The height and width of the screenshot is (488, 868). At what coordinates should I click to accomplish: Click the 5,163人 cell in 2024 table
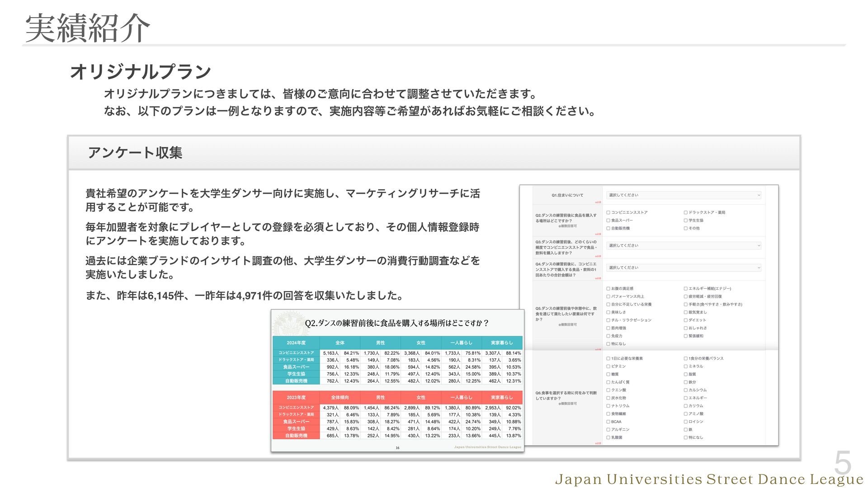coord(331,353)
